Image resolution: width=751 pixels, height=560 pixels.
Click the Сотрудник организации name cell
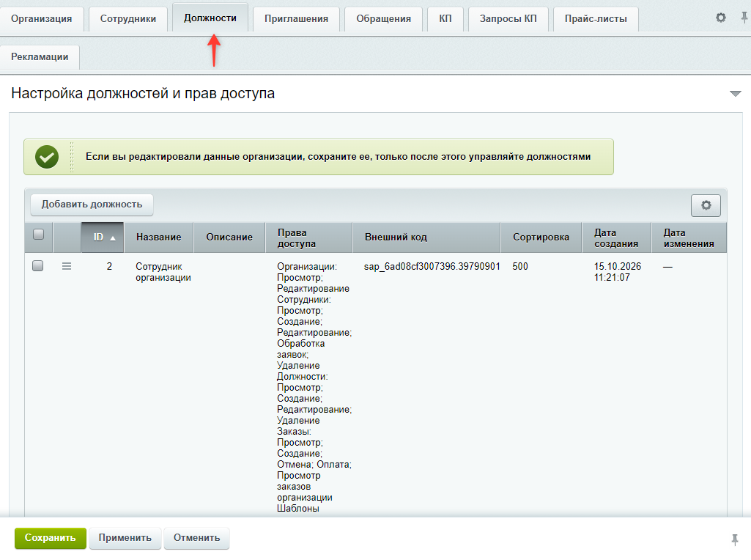[x=163, y=272]
